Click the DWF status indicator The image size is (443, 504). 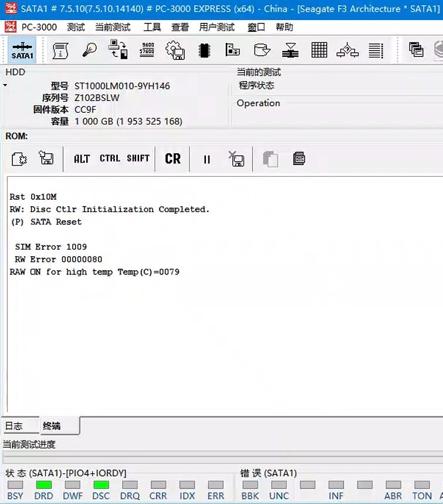click(x=73, y=485)
